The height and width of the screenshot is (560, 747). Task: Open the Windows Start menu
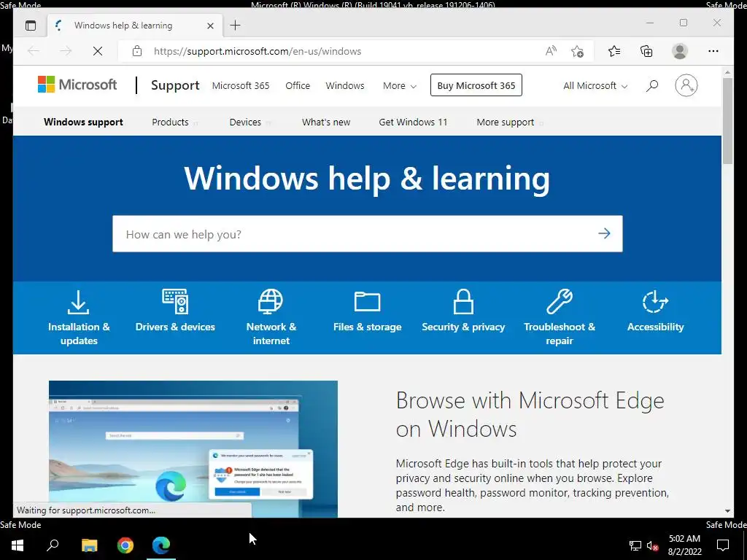18,545
